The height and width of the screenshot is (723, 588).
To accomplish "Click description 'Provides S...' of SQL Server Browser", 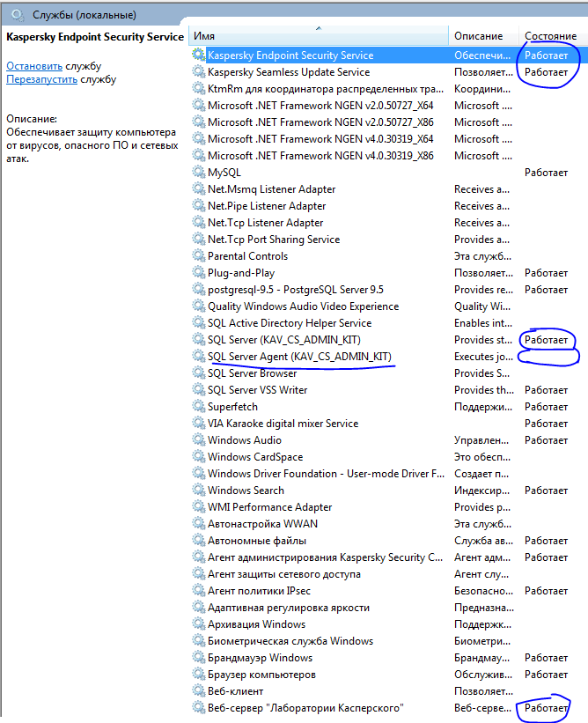I will [481, 373].
